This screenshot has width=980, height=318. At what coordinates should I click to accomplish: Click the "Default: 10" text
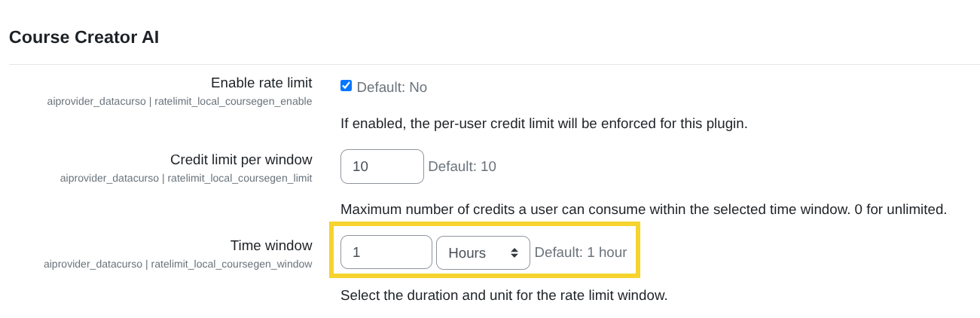[462, 167]
